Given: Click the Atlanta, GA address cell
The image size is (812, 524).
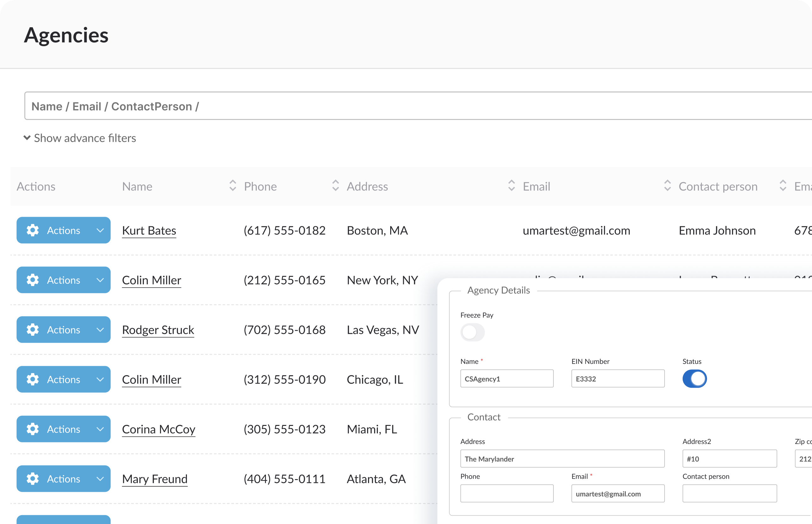Looking at the screenshot, I should point(376,479).
